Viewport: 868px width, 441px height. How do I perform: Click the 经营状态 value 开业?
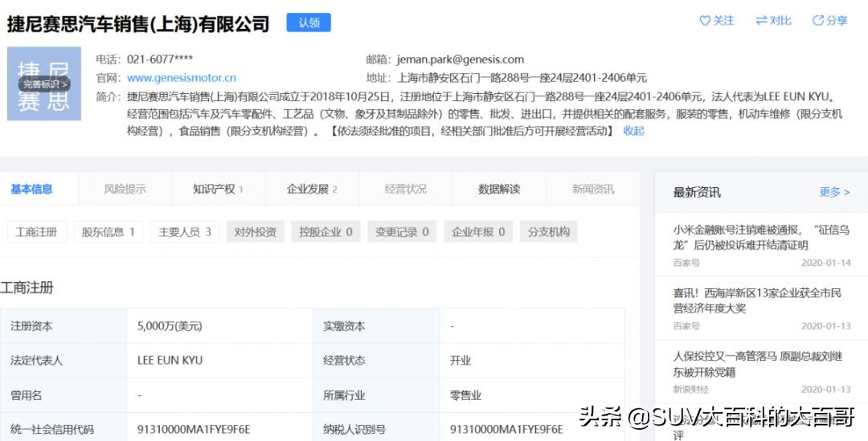click(x=461, y=360)
